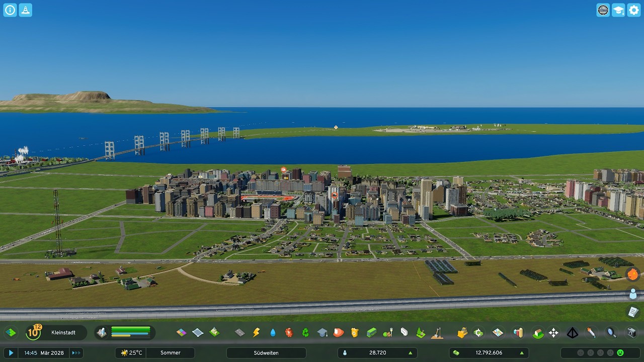Open signature buildings menu

pyautogui.click(x=214, y=332)
